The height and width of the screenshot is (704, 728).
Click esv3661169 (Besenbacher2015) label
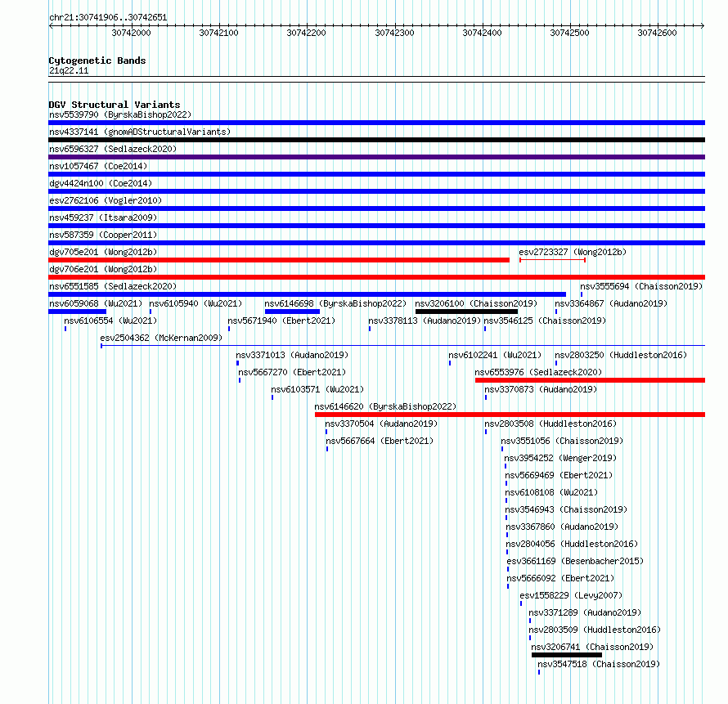(575, 561)
